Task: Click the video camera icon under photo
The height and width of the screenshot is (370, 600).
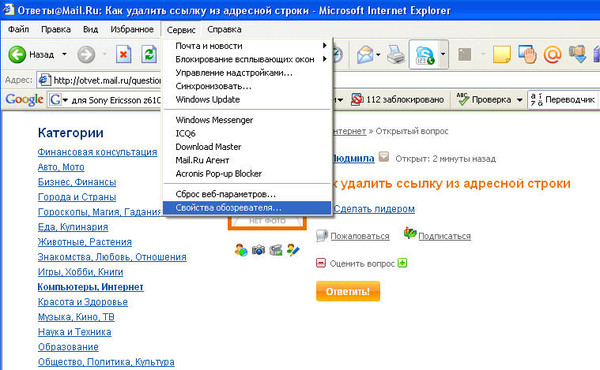Action: [x=276, y=250]
